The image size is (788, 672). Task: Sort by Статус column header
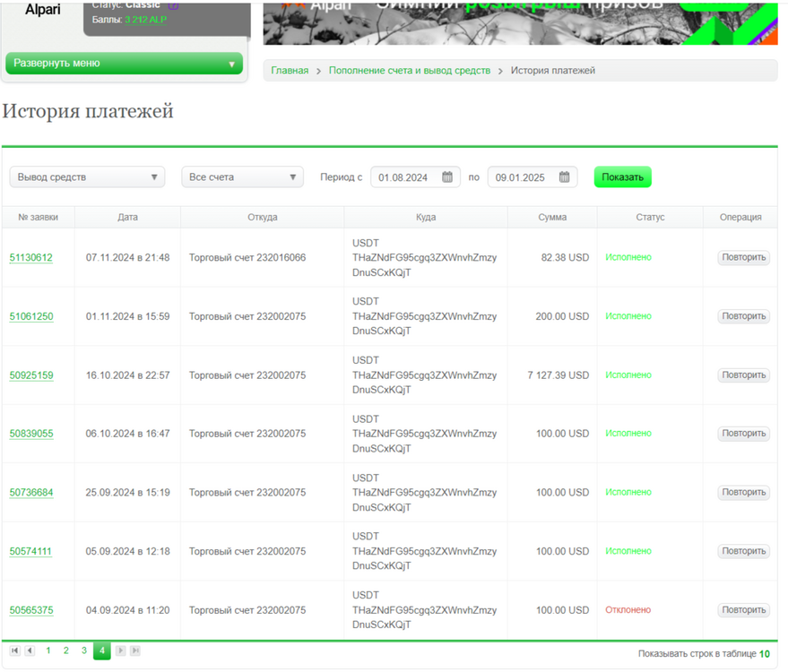(650, 217)
